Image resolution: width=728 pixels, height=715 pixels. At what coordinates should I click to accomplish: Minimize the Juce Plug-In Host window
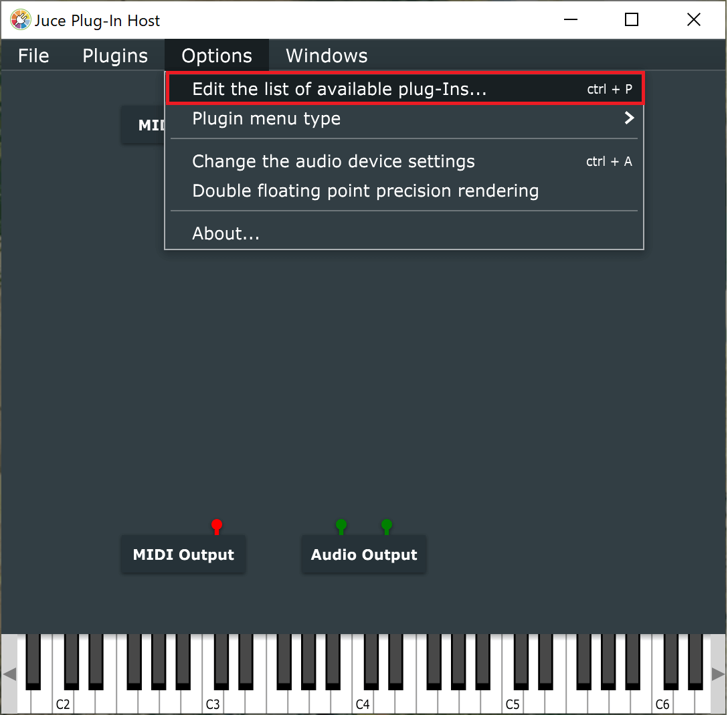571,20
